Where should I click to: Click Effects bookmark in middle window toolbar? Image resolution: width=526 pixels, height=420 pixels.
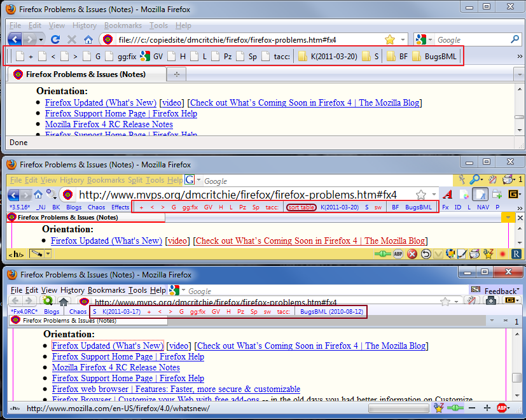coord(120,207)
